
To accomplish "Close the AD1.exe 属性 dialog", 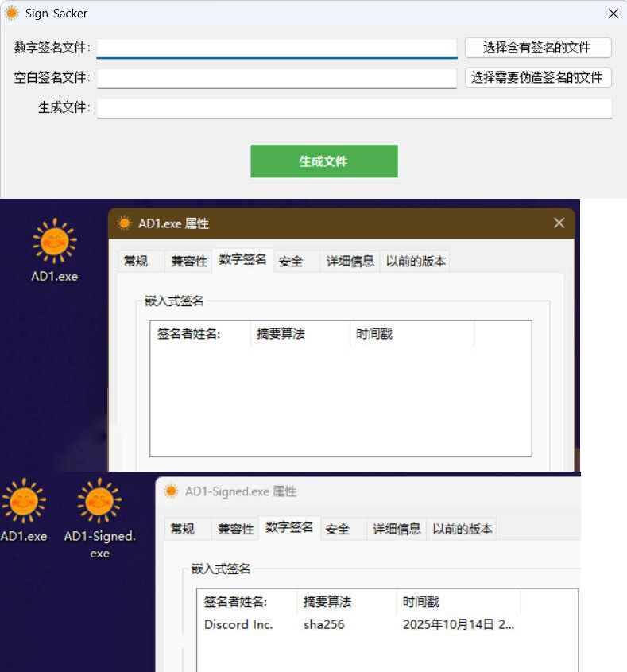I will pos(559,223).
